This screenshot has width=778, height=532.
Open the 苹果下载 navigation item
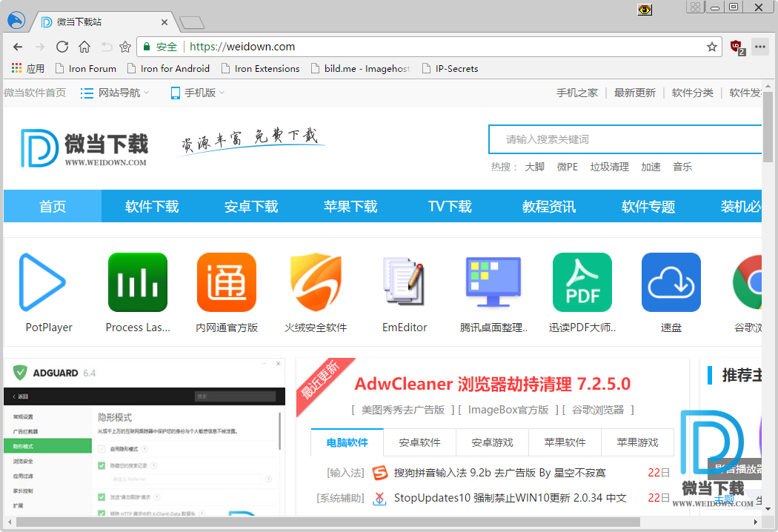click(350, 206)
